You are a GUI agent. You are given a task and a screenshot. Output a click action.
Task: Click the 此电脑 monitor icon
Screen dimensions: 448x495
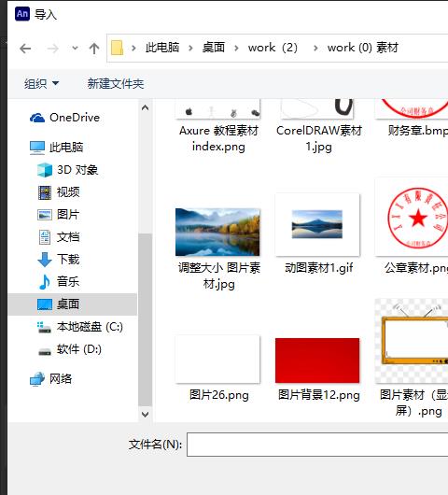click(x=37, y=148)
